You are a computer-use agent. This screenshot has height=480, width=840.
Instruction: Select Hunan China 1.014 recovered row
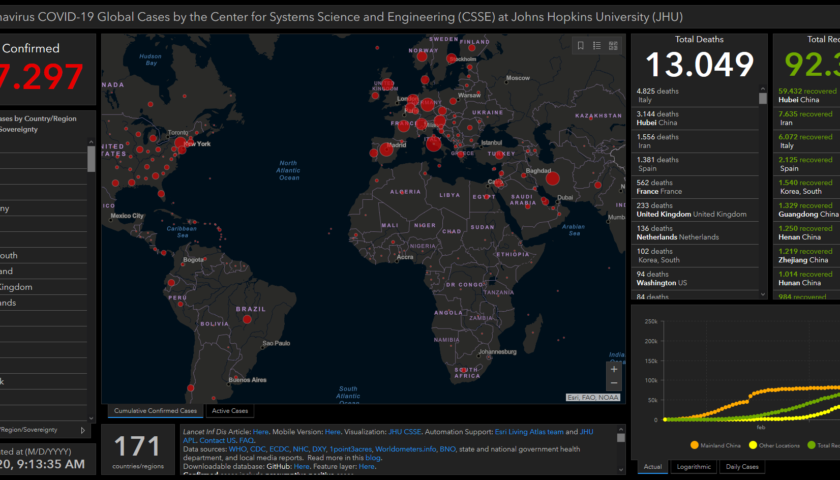click(807, 279)
